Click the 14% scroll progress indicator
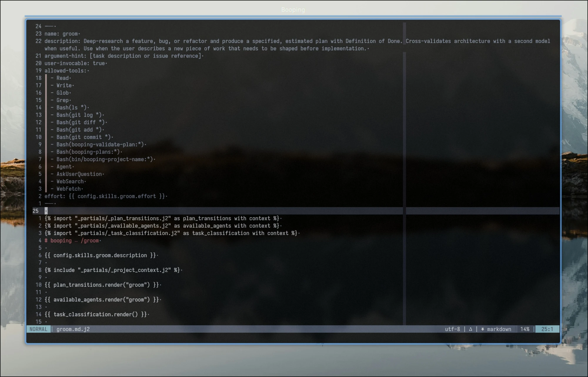 (525, 329)
